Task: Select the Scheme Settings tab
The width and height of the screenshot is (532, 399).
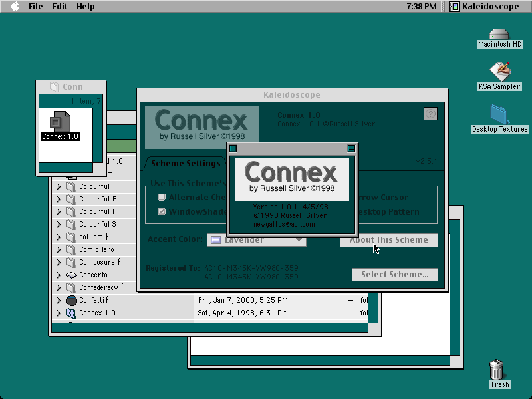Action: (x=186, y=163)
